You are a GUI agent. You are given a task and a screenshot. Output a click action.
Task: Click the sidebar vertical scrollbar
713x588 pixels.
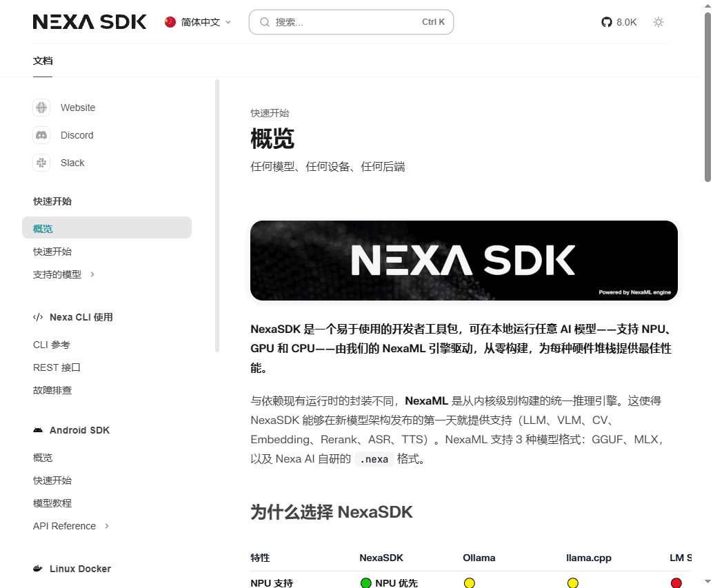pyautogui.click(x=217, y=216)
